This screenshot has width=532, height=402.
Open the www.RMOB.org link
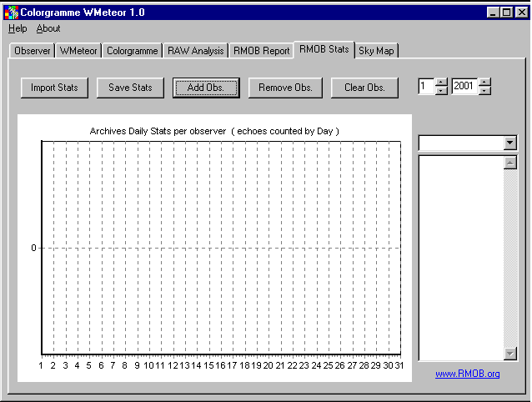point(467,374)
